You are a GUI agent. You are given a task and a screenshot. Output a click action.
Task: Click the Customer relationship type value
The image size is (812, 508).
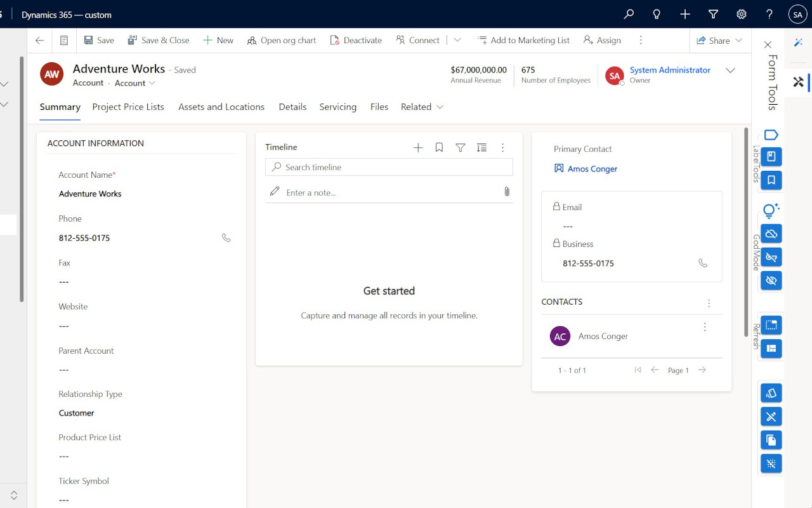point(77,413)
